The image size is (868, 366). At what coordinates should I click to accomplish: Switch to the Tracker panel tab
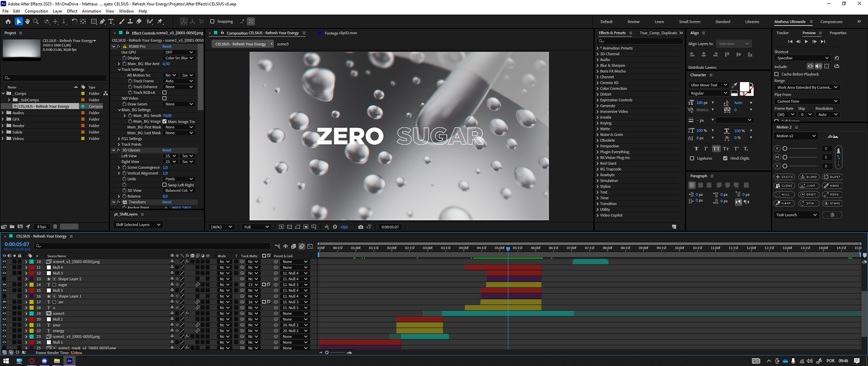[782, 33]
